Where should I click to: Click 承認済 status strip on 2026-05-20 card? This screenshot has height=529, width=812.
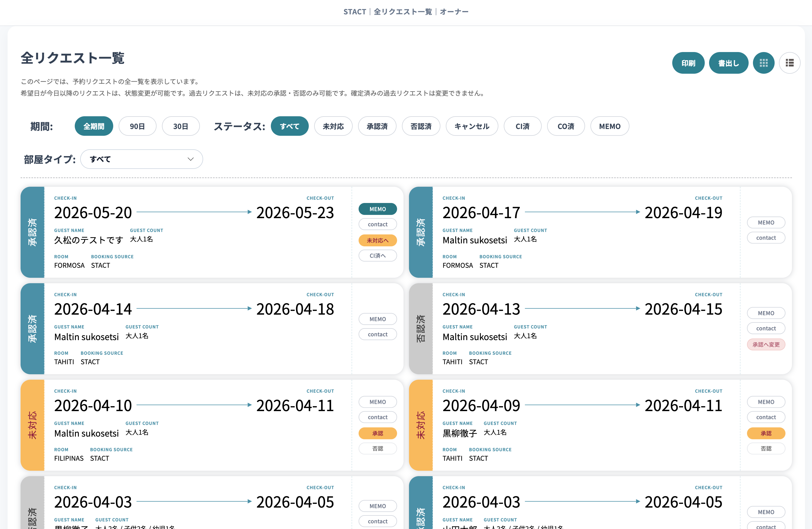(33, 232)
